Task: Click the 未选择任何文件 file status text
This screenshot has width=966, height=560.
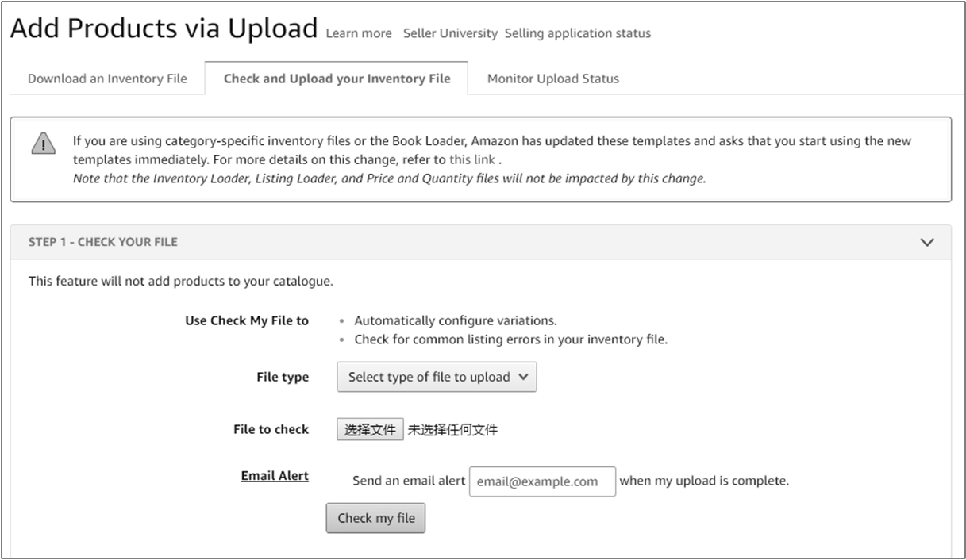Action: [x=452, y=430]
